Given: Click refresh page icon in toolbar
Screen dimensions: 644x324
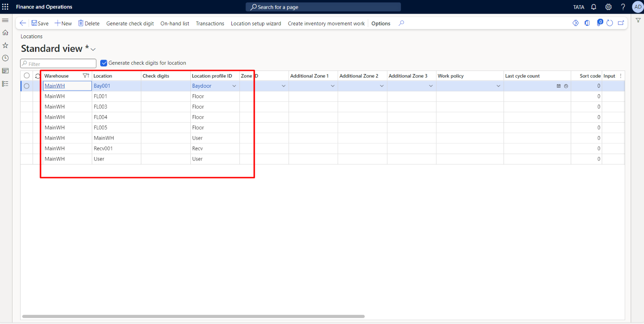Looking at the screenshot, I should click(610, 23).
